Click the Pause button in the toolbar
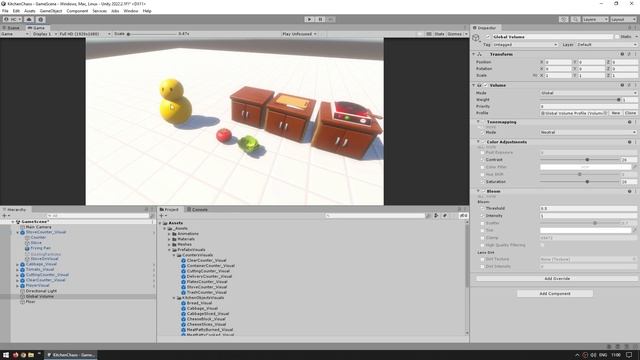The image size is (640, 360). click(320, 19)
